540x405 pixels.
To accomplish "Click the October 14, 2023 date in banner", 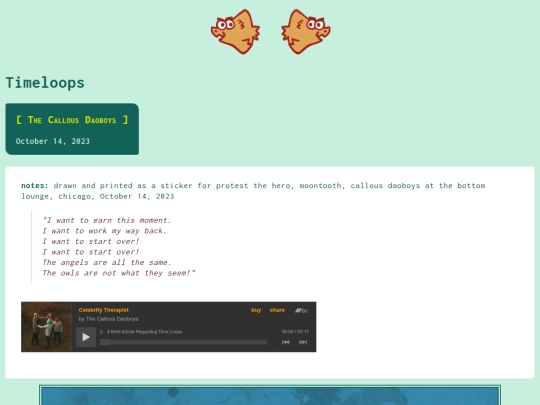I will point(53,141).
